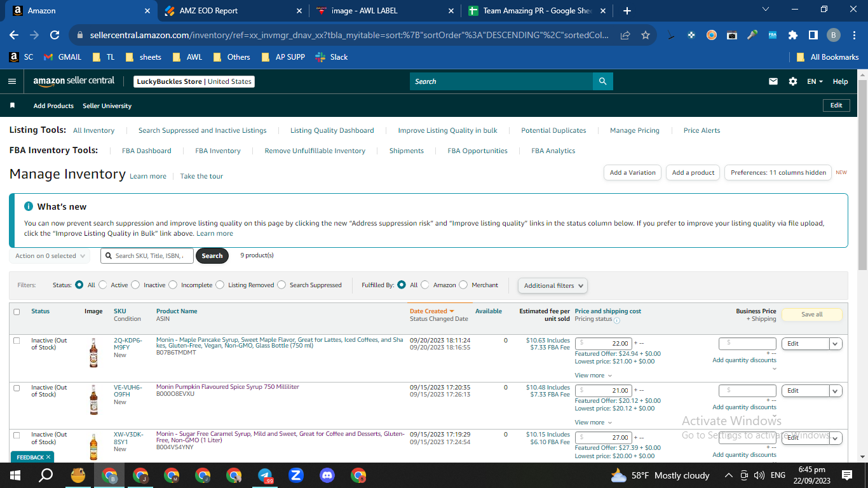The image size is (868, 488).
Task: Expand the Additional filters dropdown
Action: click(x=553, y=286)
